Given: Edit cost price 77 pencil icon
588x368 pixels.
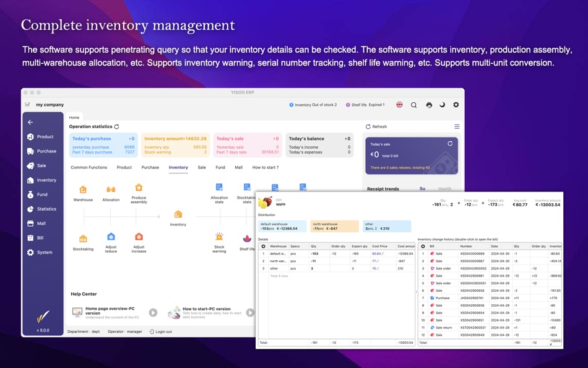Looking at the screenshot, I should [x=378, y=261].
